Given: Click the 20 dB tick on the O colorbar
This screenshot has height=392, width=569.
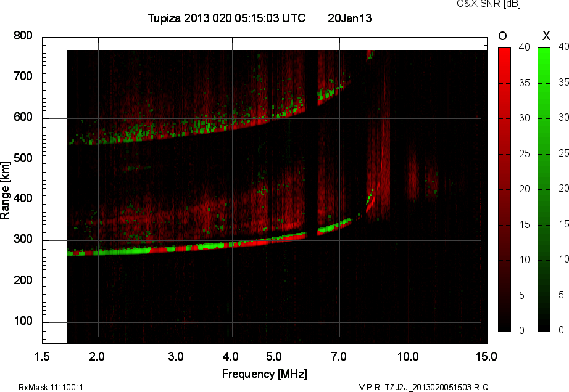Looking at the screenshot, I should click(525, 189).
